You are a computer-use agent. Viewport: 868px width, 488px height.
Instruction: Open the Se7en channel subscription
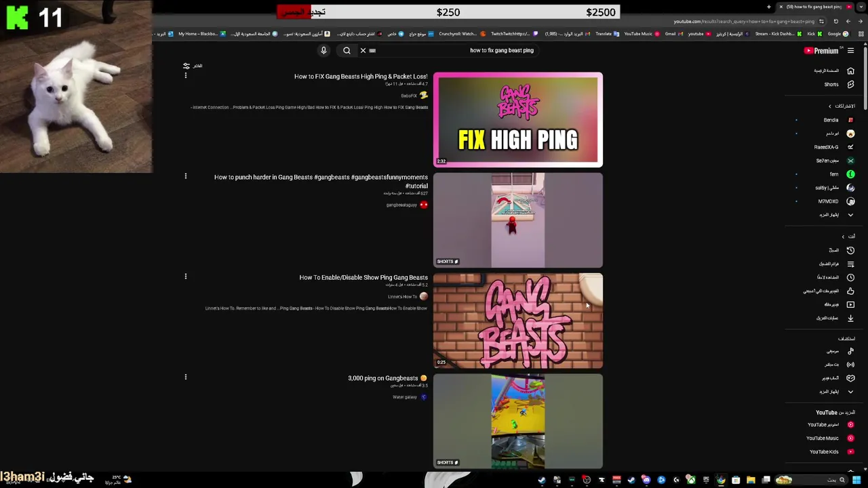click(x=835, y=161)
